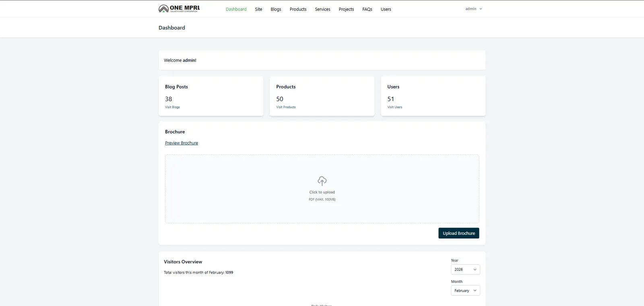
Task: Expand the admin account dropdown
Action: pos(473,9)
